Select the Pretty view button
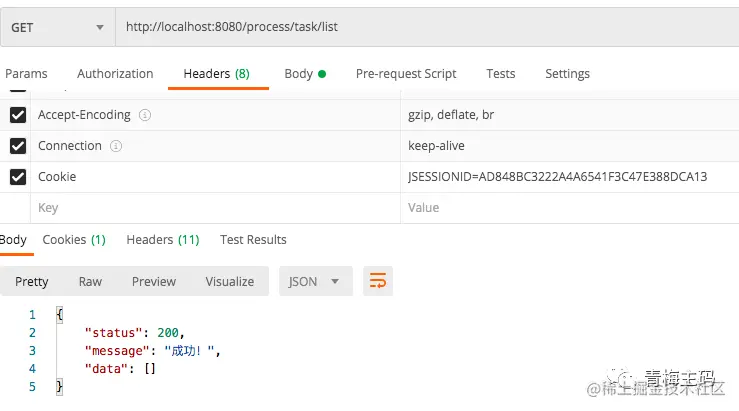The width and height of the screenshot is (739, 411). click(32, 281)
